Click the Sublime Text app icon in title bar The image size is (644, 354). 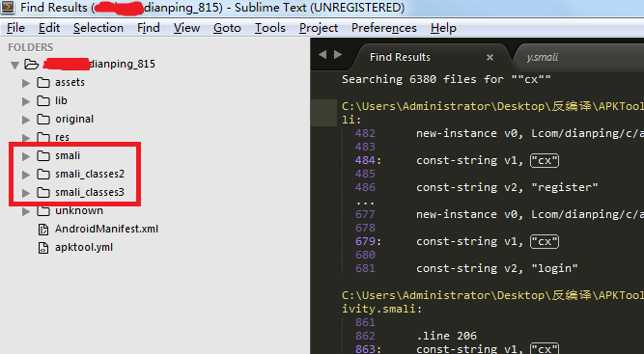click(x=8, y=7)
